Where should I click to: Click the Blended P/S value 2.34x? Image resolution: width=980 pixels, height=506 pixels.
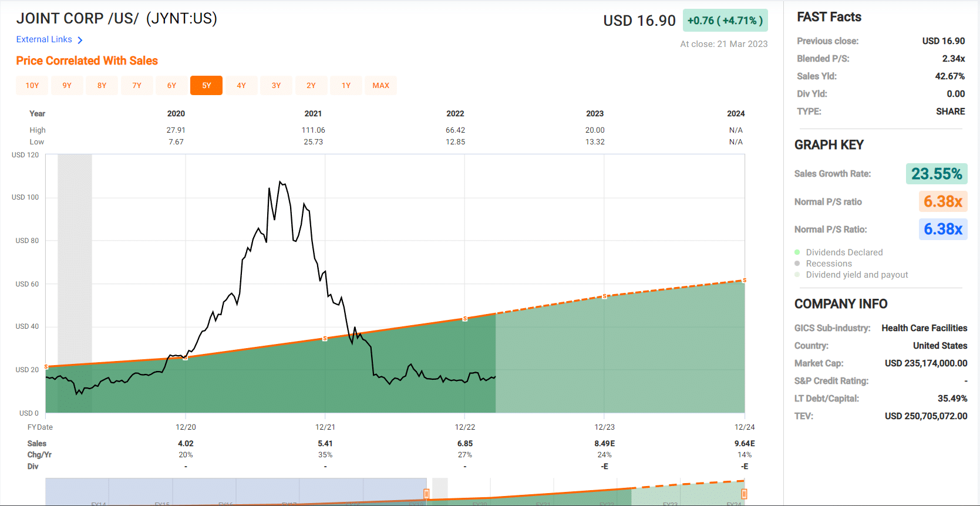pos(954,59)
